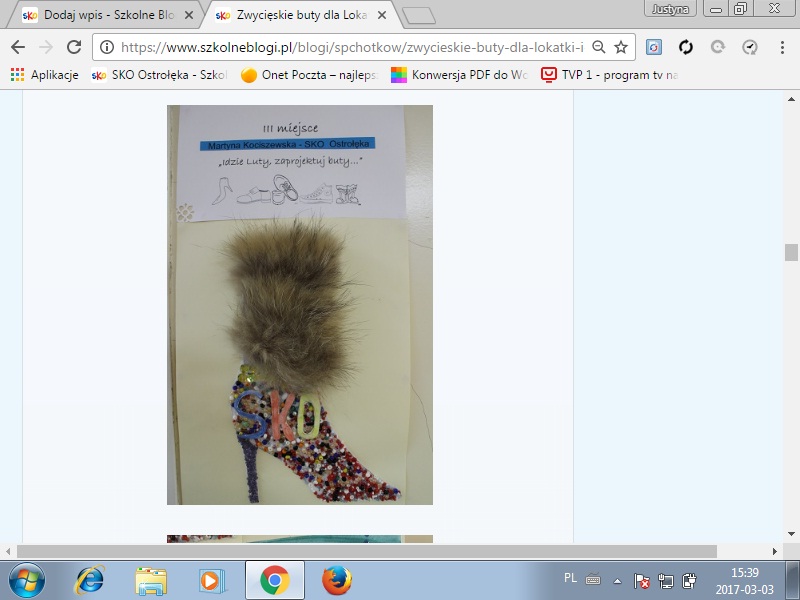The height and width of the screenshot is (600, 800).
Task: Open the network connection tray icon
Action: coord(665,581)
